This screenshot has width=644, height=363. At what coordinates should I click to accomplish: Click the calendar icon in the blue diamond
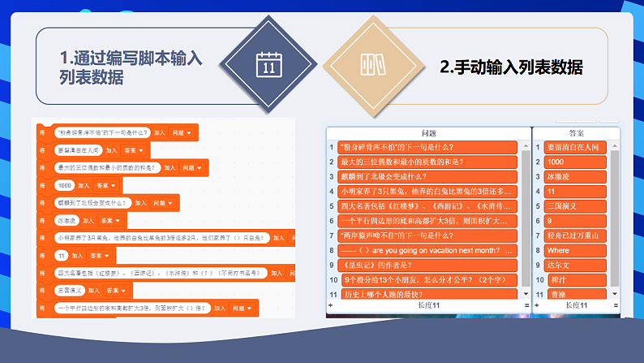[268, 65]
